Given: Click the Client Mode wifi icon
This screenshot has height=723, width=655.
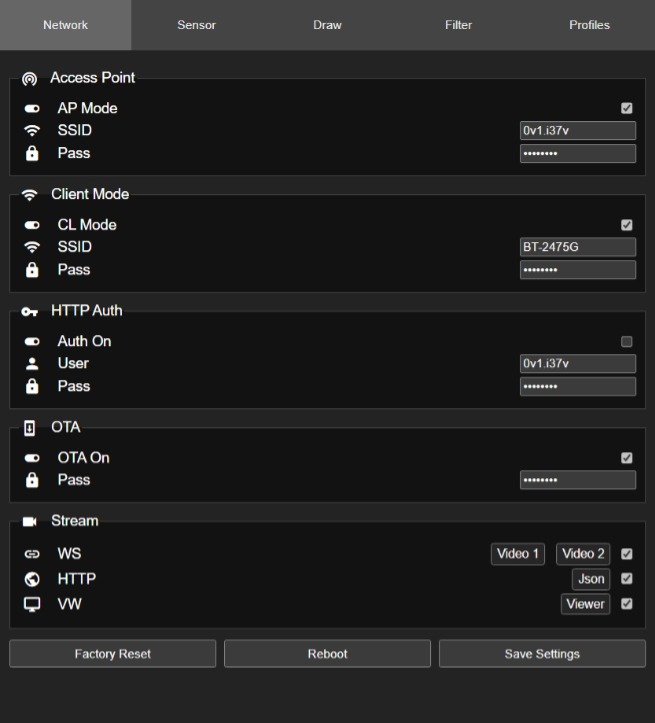Looking at the screenshot, I should (x=30, y=195).
